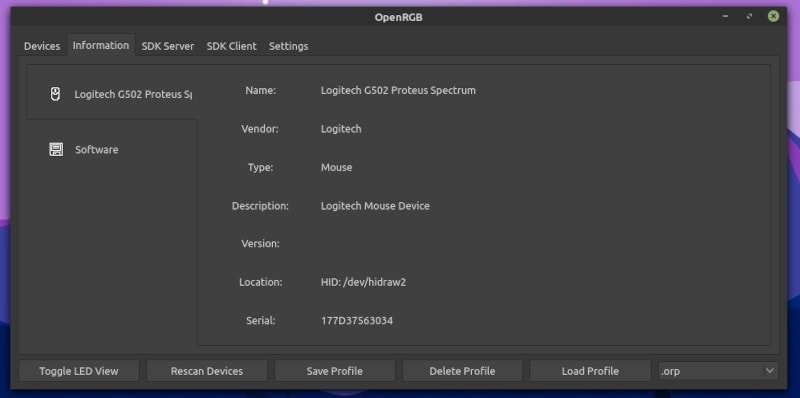Select the Information tab
The height and width of the screenshot is (398, 800).
[x=101, y=45]
